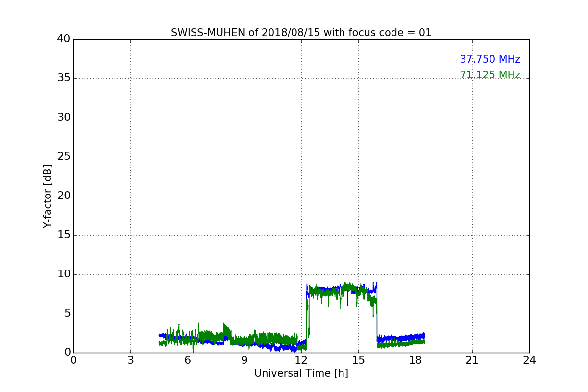Click the x-axis tick label "12"
Image resolution: width=588 pixels, height=392 pixels.
click(x=301, y=360)
